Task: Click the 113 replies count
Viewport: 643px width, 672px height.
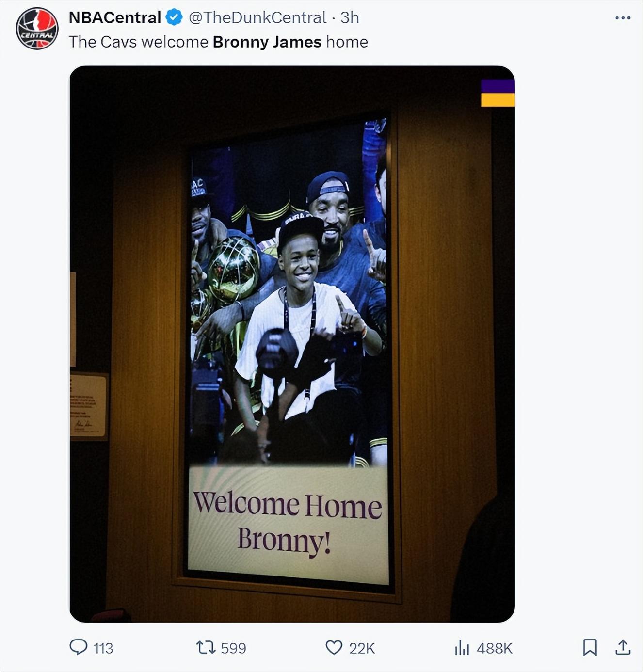Action: [103, 648]
